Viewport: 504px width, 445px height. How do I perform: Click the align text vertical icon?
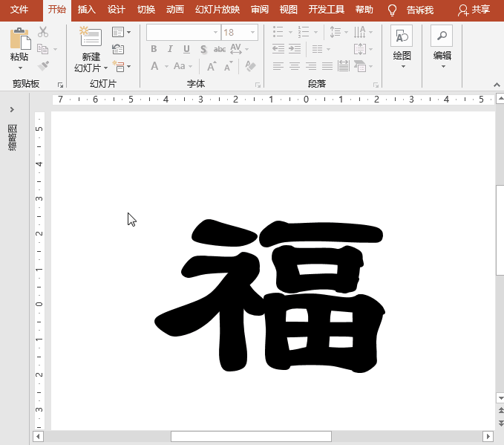360,49
